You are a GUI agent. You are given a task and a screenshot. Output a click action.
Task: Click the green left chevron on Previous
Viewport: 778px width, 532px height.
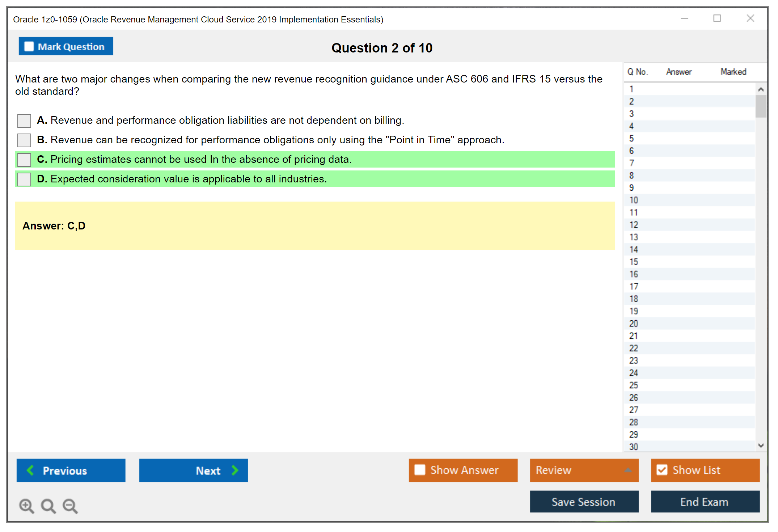31,470
